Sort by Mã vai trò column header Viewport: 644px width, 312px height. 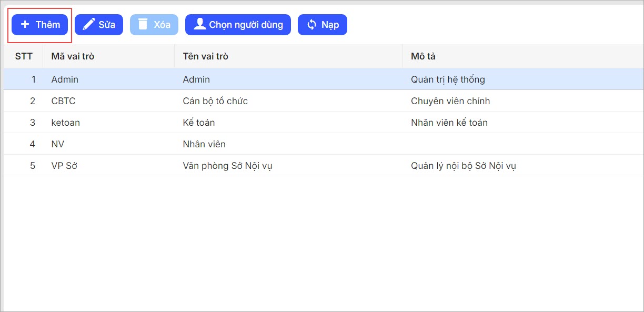point(73,56)
